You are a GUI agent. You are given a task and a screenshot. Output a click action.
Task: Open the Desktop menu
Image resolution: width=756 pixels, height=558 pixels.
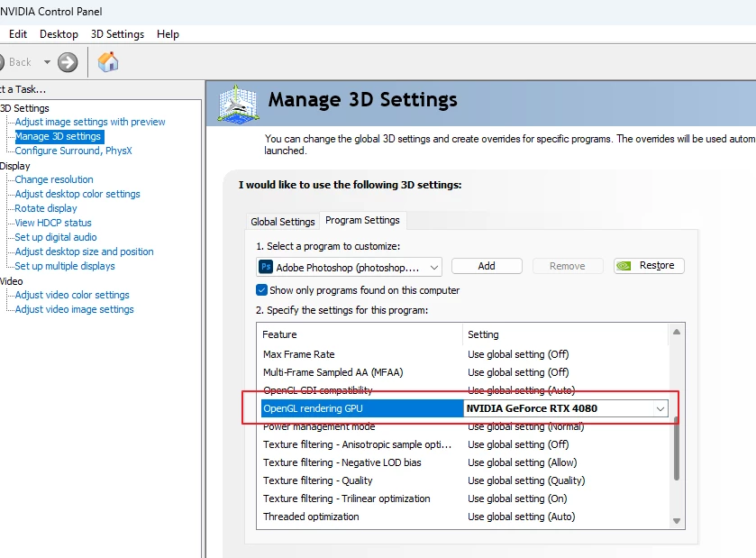point(59,34)
